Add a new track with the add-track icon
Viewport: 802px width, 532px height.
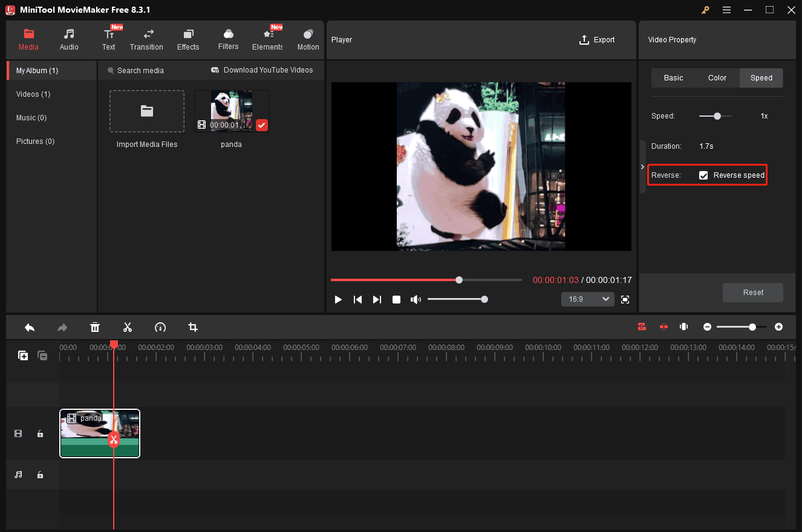[23, 355]
